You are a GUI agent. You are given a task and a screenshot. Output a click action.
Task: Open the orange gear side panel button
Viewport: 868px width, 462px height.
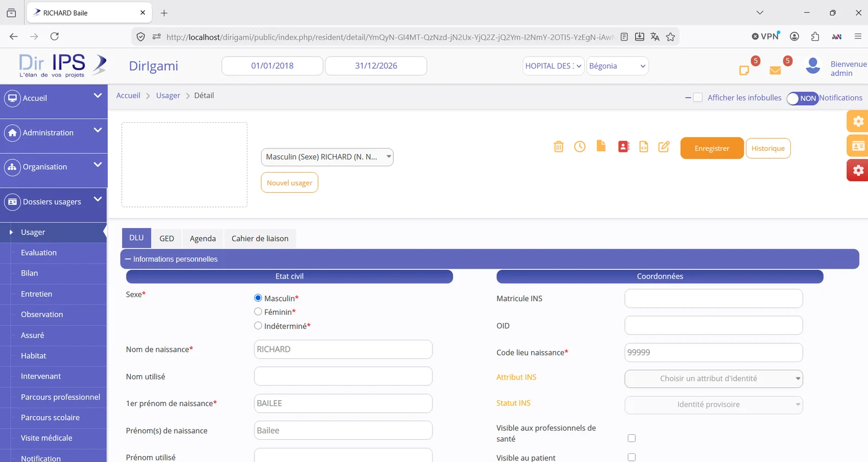(x=858, y=121)
